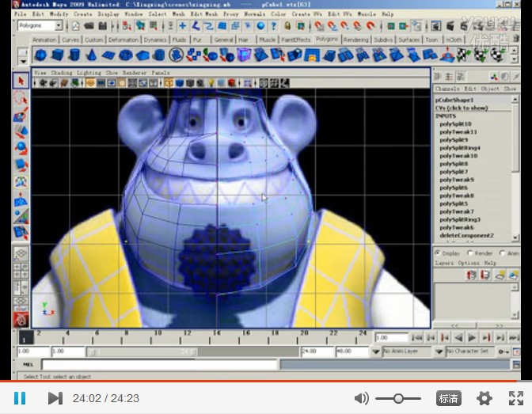The image size is (532, 414).
Task: Open the Mesh menu
Action: pyautogui.click(x=178, y=14)
